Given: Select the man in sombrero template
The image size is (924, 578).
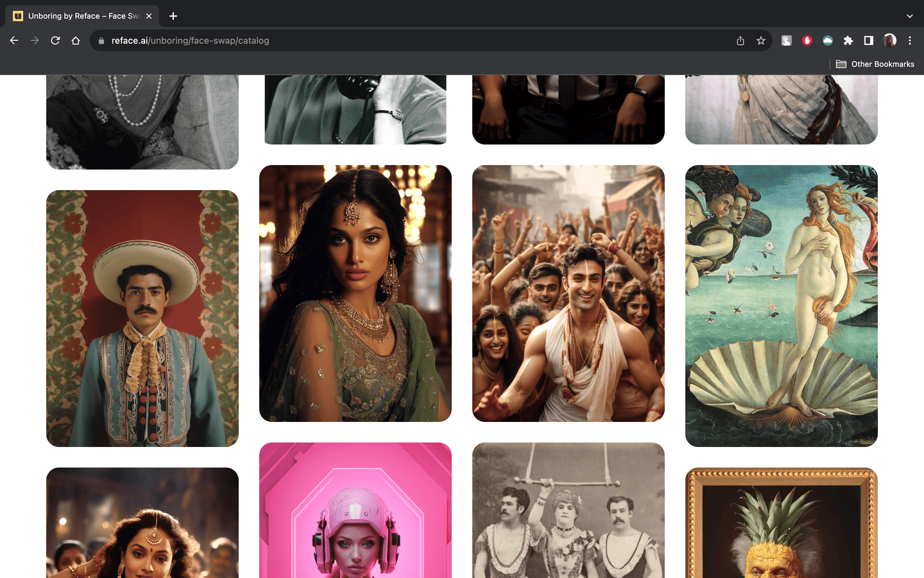Looking at the screenshot, I should (142, 319).
